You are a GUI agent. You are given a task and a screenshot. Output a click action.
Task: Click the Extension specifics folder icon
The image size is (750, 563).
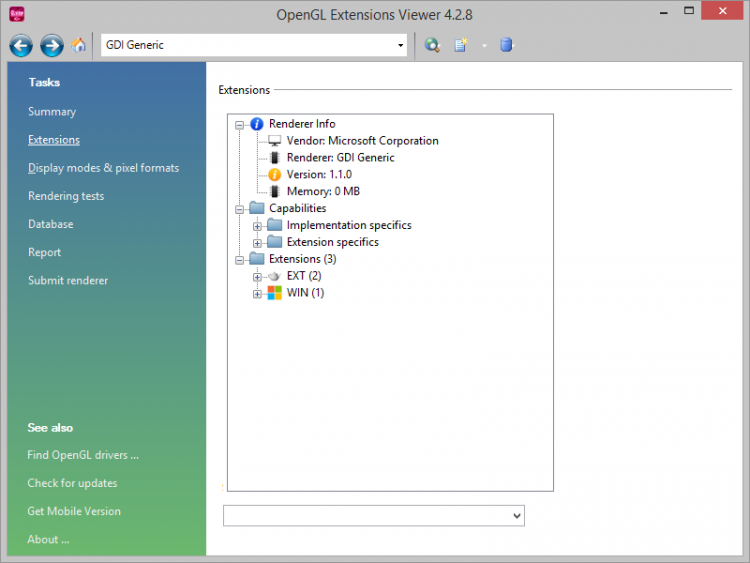click(x=275, y=242)
